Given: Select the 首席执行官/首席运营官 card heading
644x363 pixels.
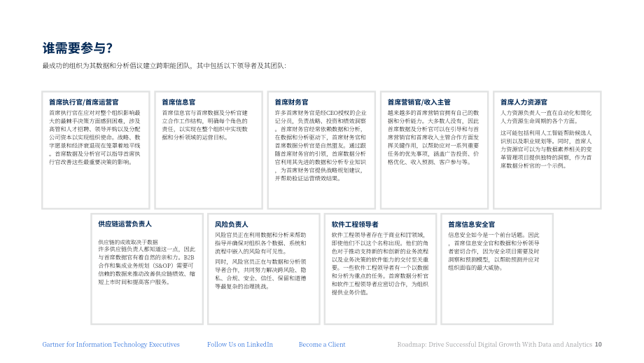Looking at the screenshot, I should pyautogui.click(x=84, y=102).
